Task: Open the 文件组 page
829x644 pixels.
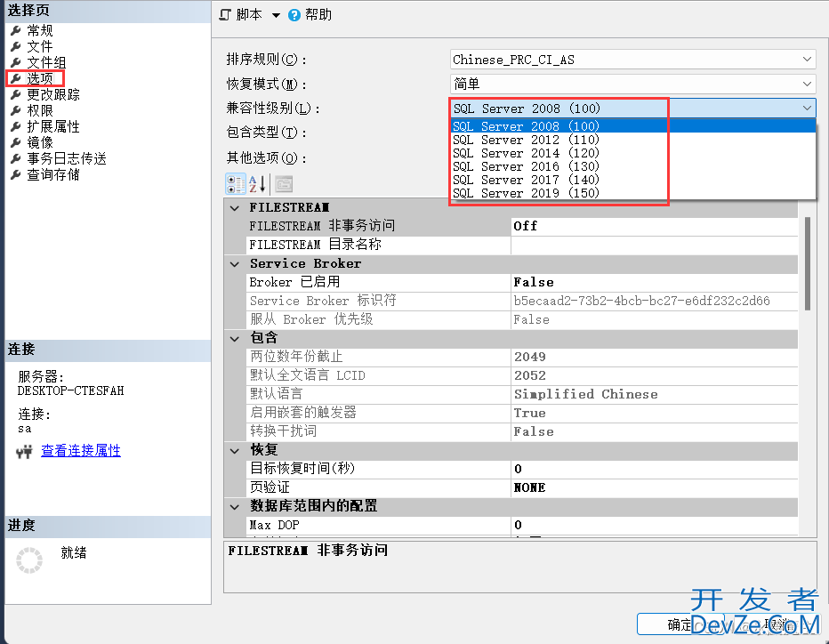Action: click(x=46, y=62)
